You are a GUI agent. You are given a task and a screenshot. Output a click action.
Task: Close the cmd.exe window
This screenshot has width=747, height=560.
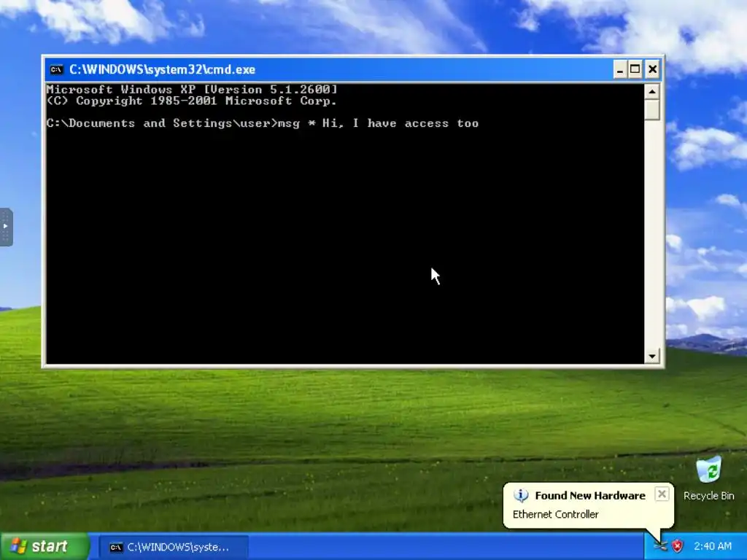652,70
